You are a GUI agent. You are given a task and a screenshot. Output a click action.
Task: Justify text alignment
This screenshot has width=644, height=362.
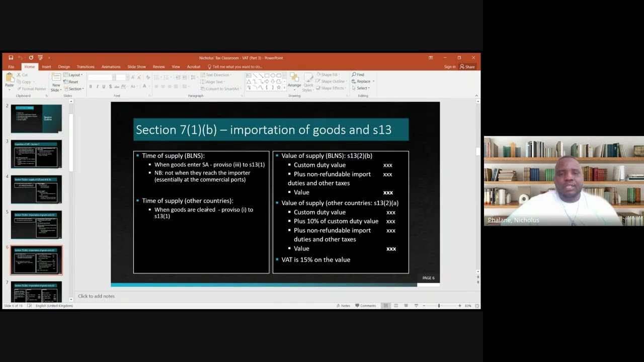tap(176, 86)
